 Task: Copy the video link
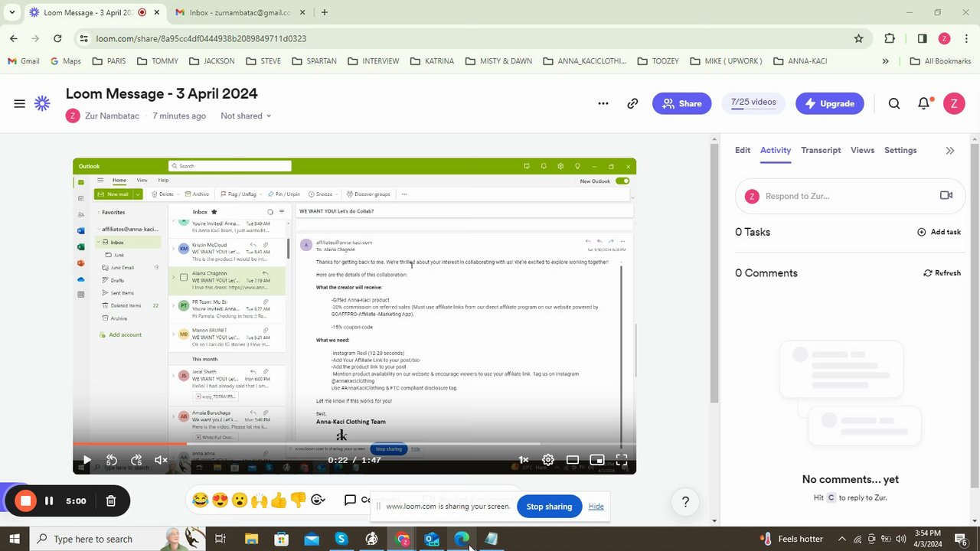632,103
